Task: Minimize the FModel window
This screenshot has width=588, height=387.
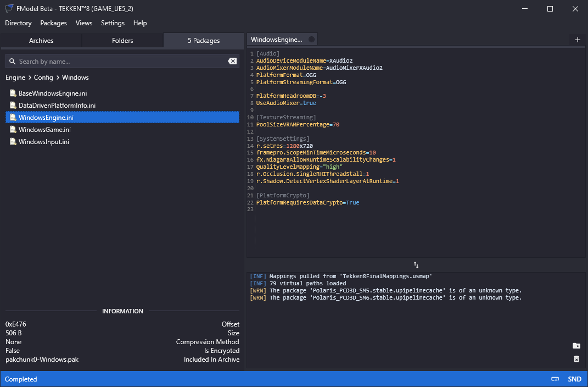Action: [x=525, y=8]
